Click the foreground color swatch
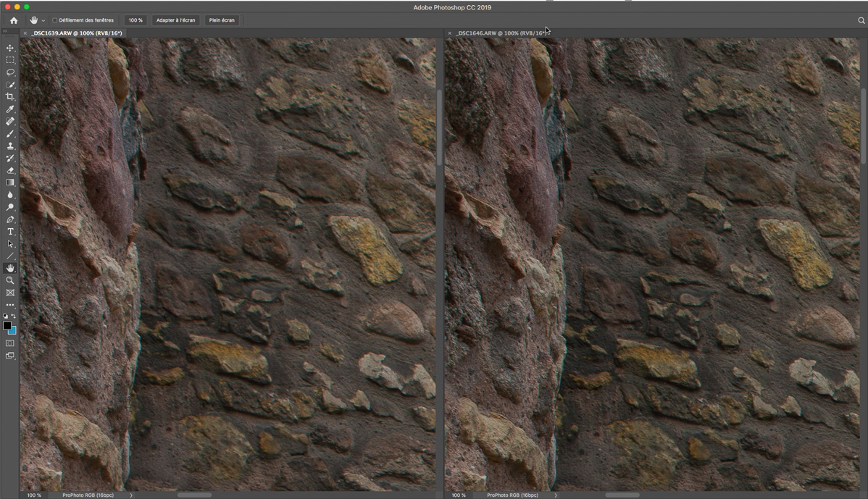Image resolution: width=868 pixels, height=499 pixels. point(7,326)
